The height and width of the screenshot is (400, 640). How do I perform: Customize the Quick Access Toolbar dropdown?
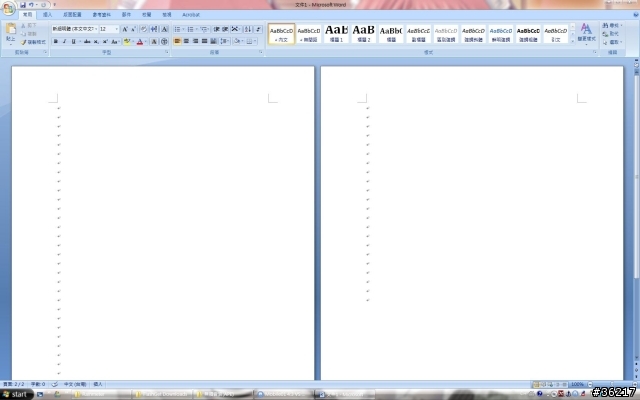(x=54, y=5)
